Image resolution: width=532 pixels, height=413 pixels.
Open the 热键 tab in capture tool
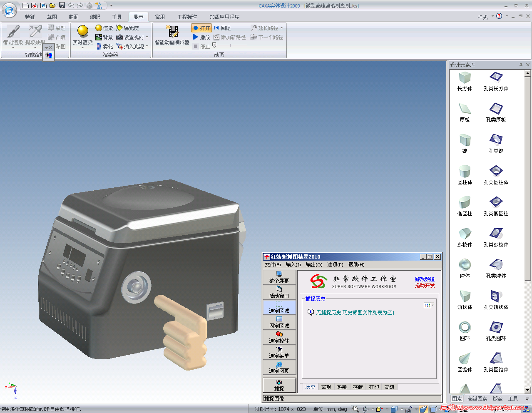[x=342, y=387]
